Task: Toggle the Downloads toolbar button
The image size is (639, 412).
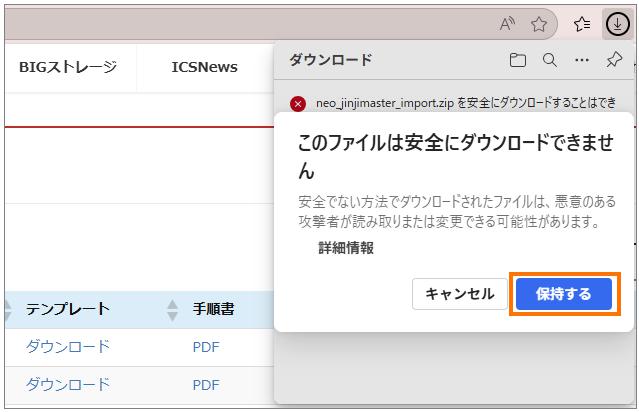Action: click(x=617, y=24)
